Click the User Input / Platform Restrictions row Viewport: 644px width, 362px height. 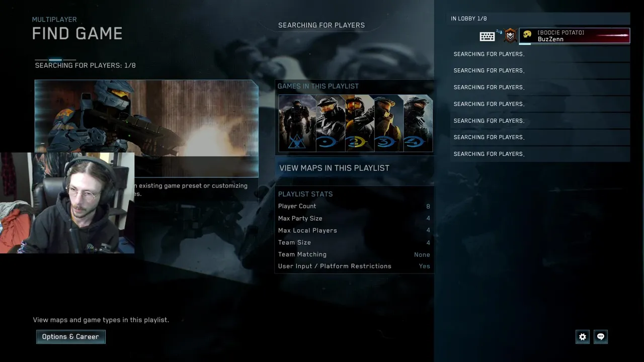pyautogui.click(x=354, y=266)
